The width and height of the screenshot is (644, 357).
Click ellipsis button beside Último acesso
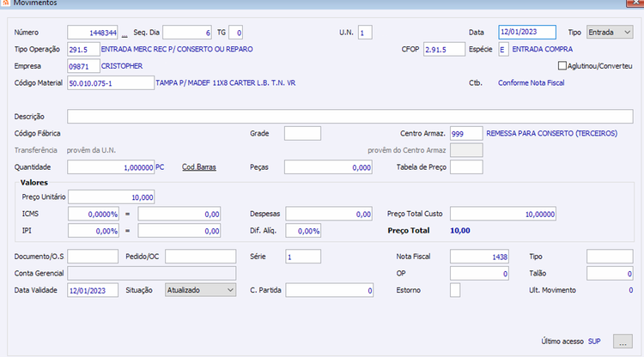(x=623, y=342)
